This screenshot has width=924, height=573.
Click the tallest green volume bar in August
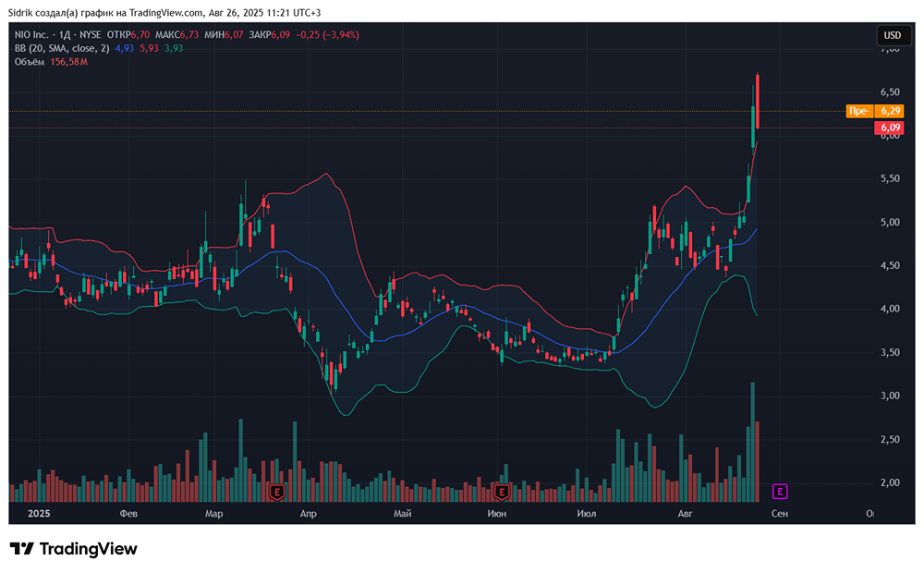coord(752,442)
